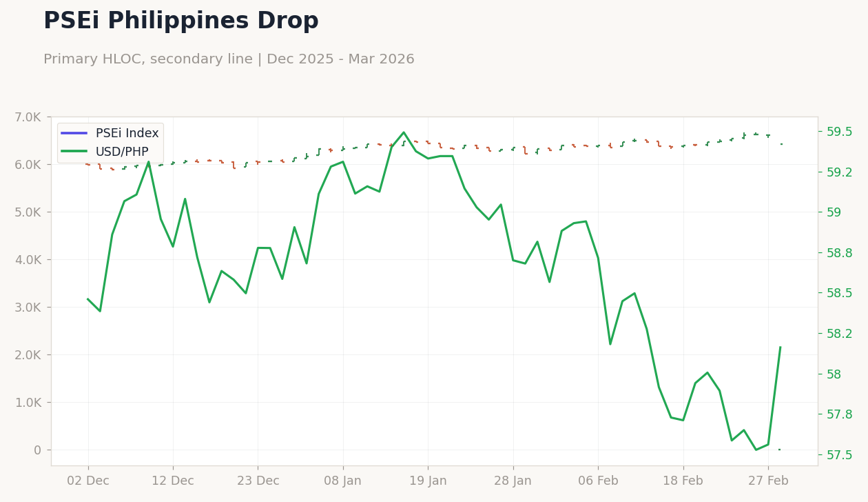868x502 pixels.
Task: Click the 7.0K left axis label
Action: [x=28, y=117]
